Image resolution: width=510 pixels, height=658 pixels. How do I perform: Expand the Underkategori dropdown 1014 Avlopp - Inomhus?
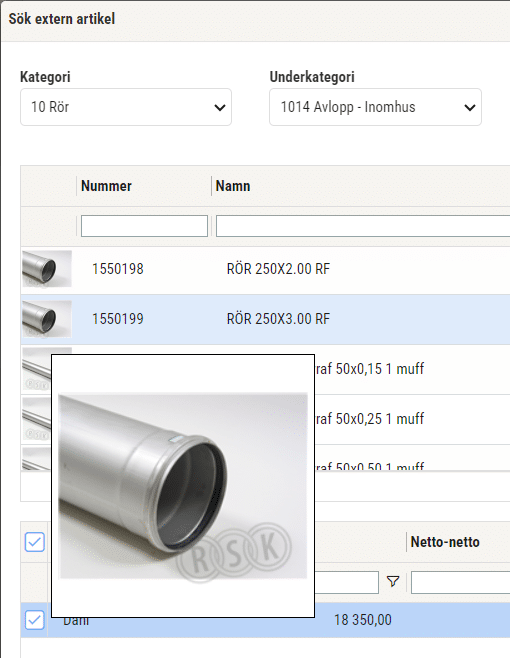[x=375, y=107]
